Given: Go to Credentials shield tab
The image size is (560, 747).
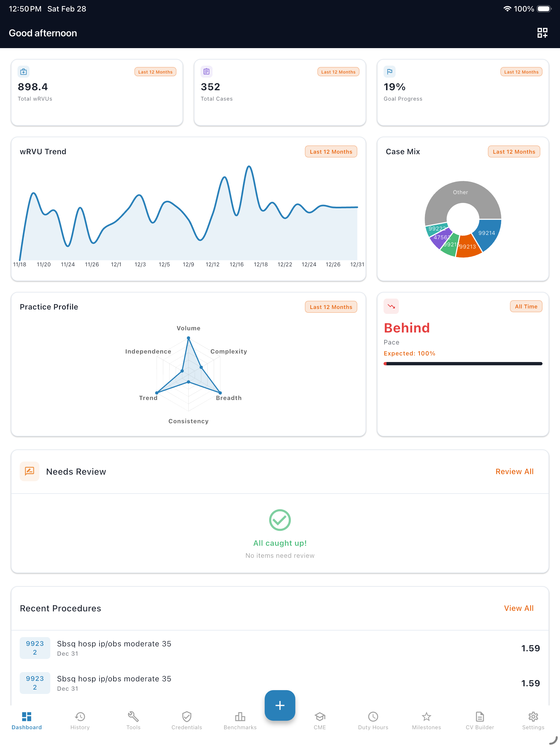Looking at the screenshot, I should click(186, 720).
